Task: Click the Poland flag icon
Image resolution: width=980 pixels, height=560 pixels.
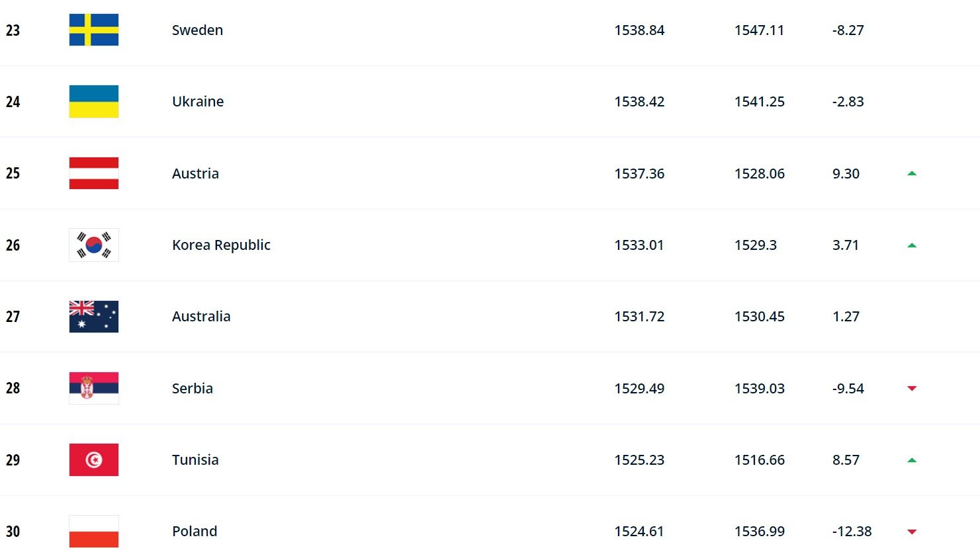Action: coord(94,531)
